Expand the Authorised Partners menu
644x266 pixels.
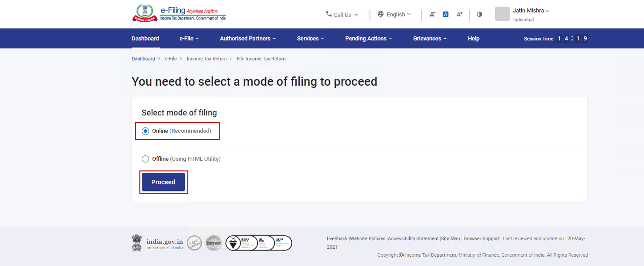pos(248,38)
